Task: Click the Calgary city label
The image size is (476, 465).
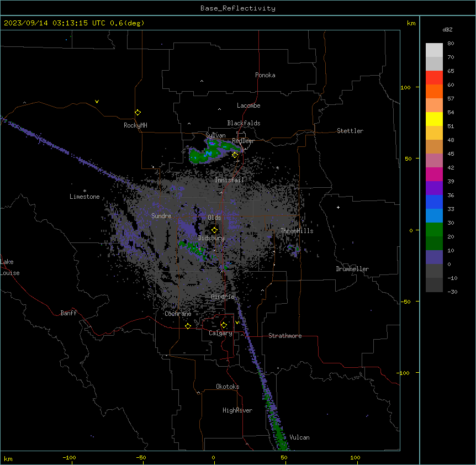Action: coord(220,333)
